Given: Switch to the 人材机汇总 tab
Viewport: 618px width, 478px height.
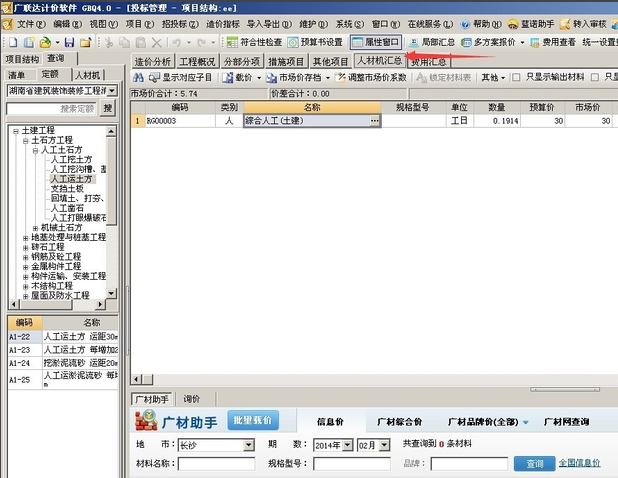Looking at the screenshot, I should [380, 61].
